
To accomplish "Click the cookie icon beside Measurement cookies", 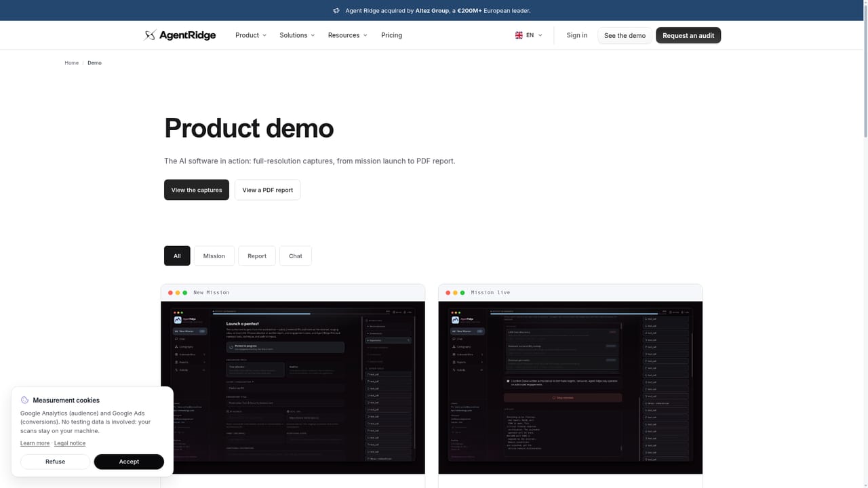I will click(25, 400).
